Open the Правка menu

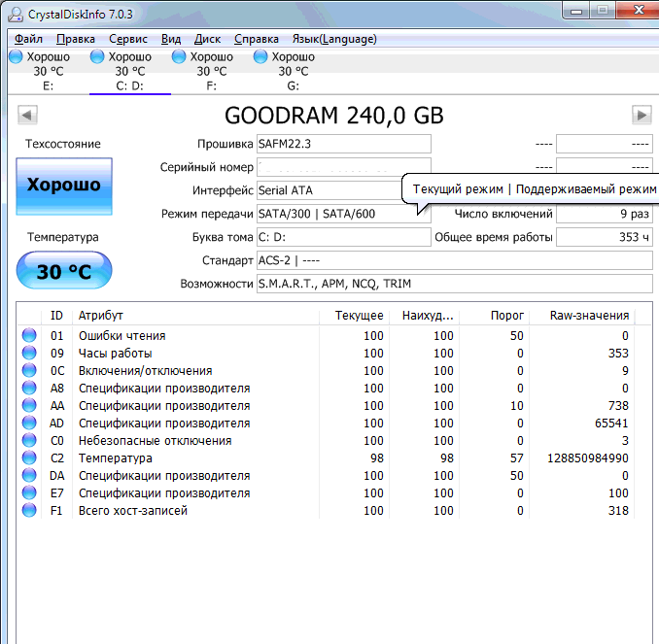coord(76,39)
